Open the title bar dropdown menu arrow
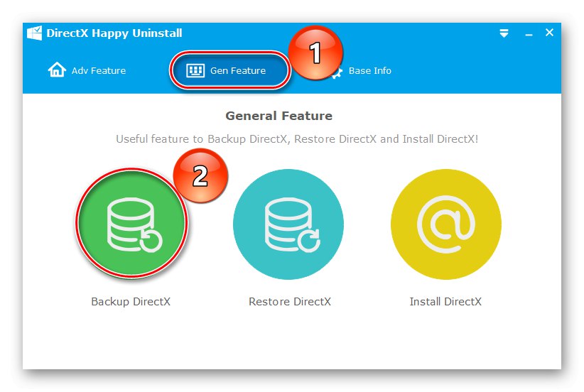 504,33
